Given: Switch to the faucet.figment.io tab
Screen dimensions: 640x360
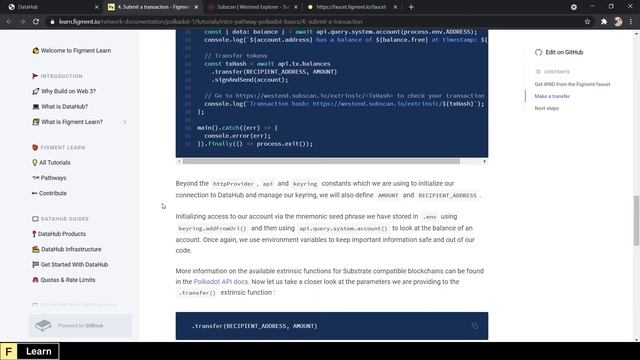Looking at the screenshot, I should click(351, 7).
